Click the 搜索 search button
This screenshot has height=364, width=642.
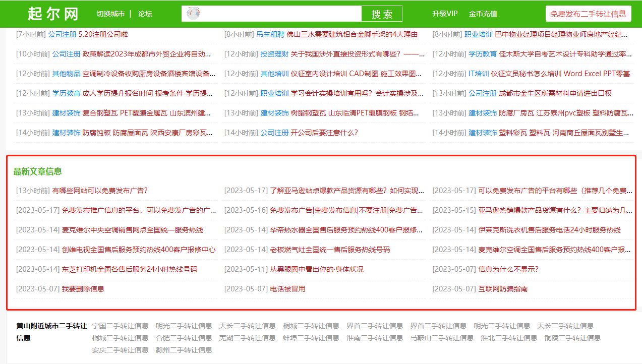coord(382,14)
